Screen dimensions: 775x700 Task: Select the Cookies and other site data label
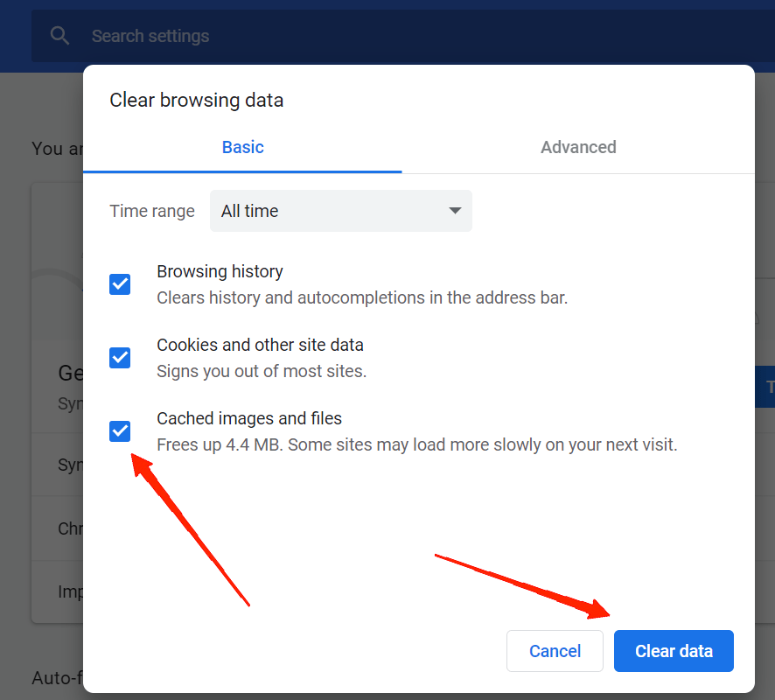pos(260,345)
